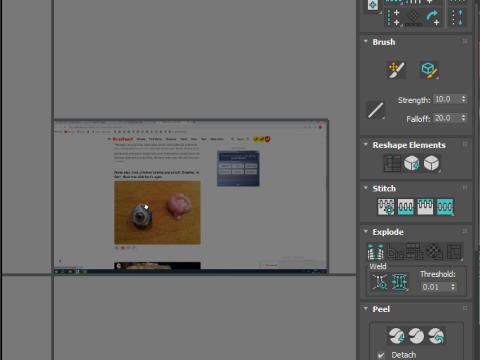
Task: Click Rotate +90 around pivot icon
Action: (433, 18)
